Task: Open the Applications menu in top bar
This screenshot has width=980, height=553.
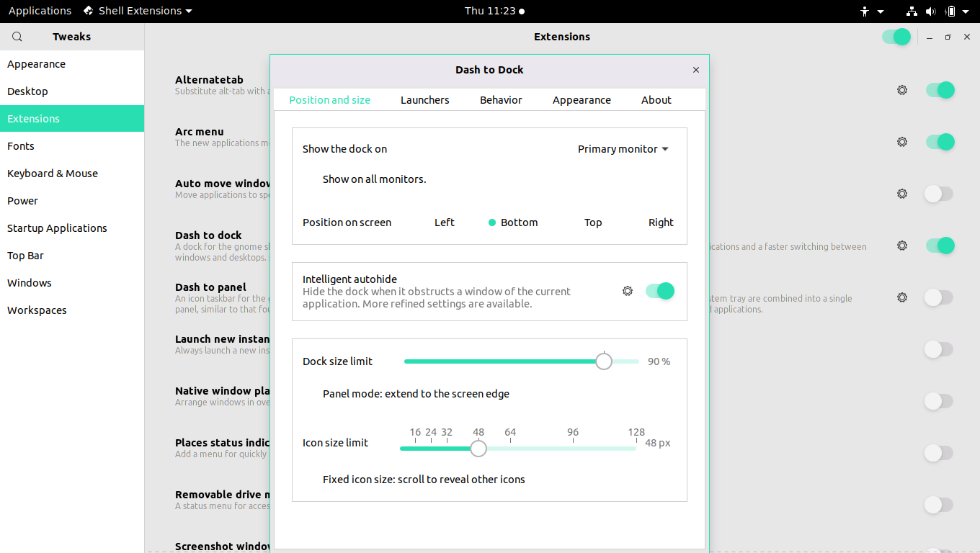Action: pos(40,11)
